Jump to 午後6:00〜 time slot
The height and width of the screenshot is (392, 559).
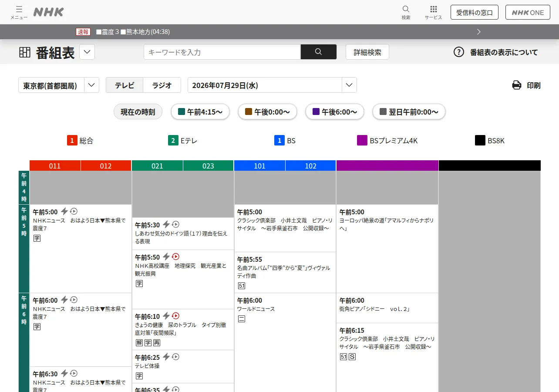[335, 112]
